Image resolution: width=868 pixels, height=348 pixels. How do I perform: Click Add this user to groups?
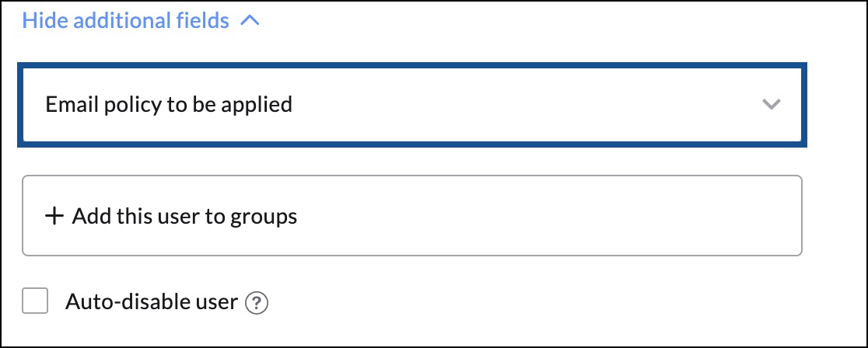184,216
